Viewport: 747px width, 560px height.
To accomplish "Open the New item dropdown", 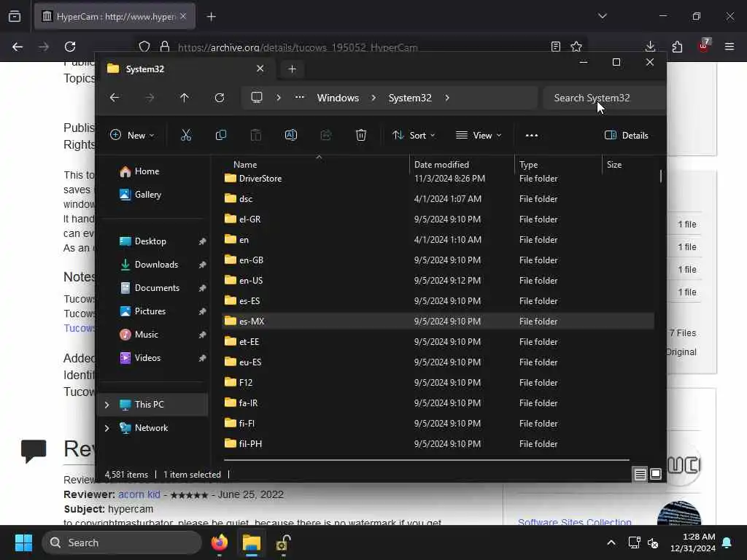I will [132, 135].
